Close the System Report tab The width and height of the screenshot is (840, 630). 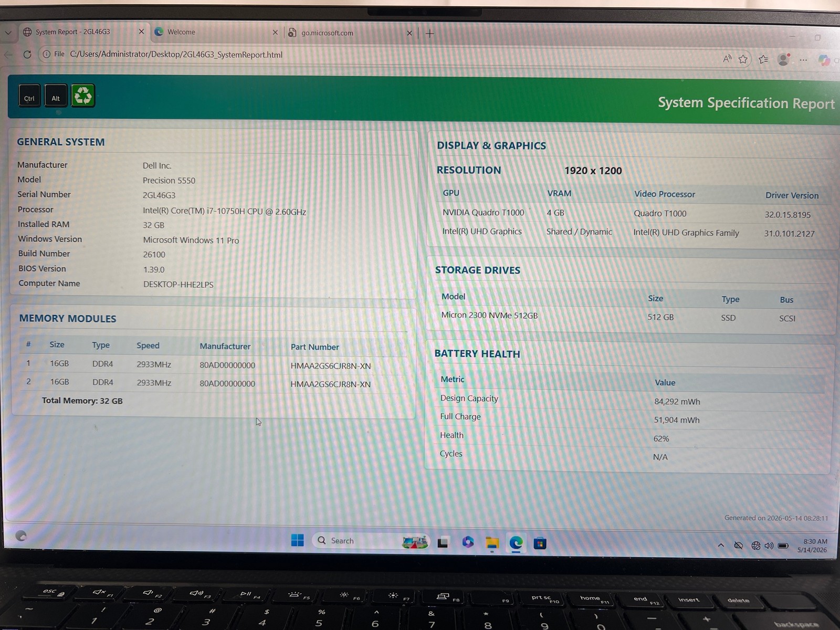[141, 32]
